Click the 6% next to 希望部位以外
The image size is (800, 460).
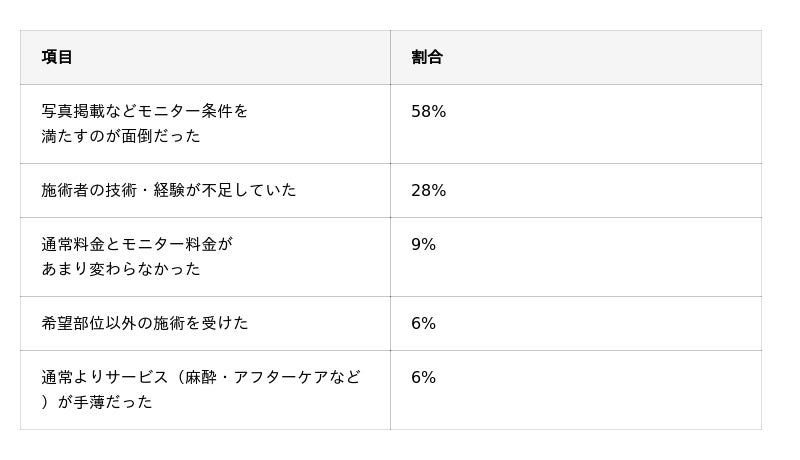pos(423,323)
